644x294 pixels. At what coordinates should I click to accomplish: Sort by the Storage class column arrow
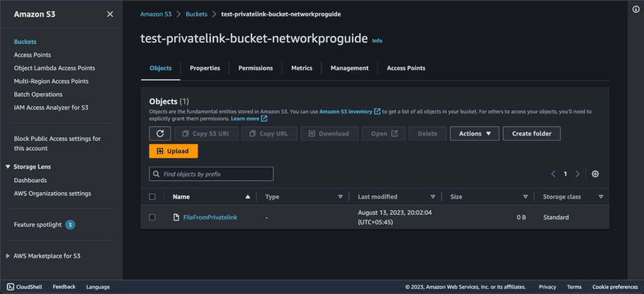point(601,197)
